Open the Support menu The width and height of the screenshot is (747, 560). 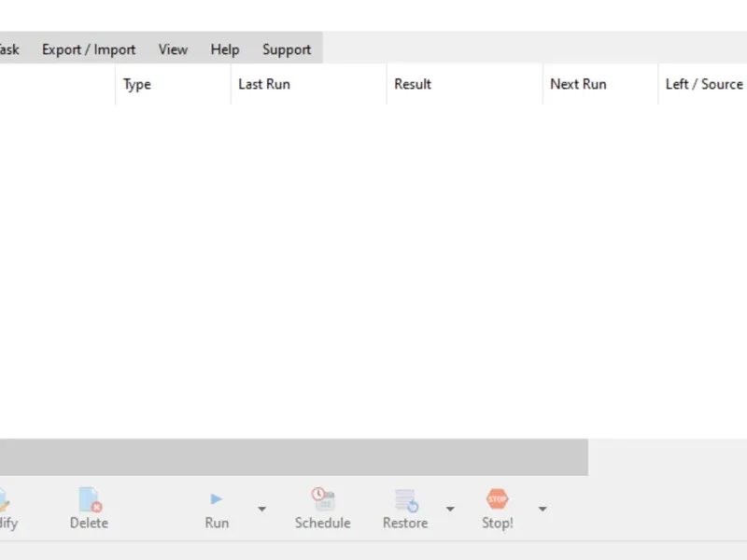click(287, 49)
